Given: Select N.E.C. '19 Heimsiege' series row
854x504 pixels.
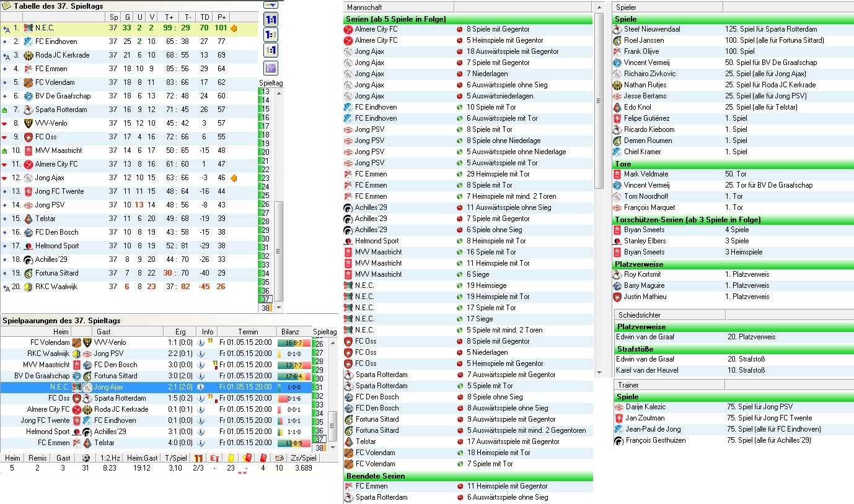Looking at the screenshot, I should pos(468,285).
